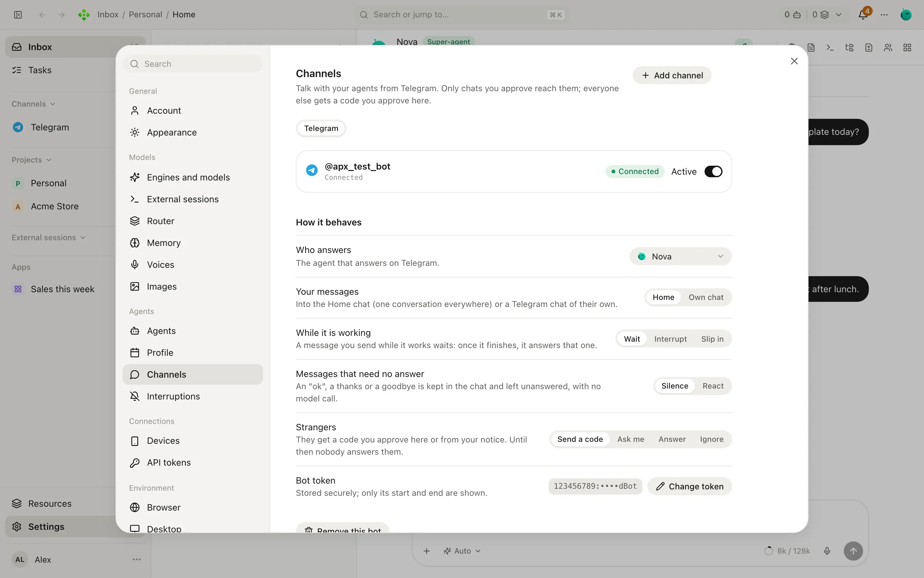The width and height of the screenshot is (924, 578).
Task: Collapse the External sessions sidebar section
Action: 48,237
